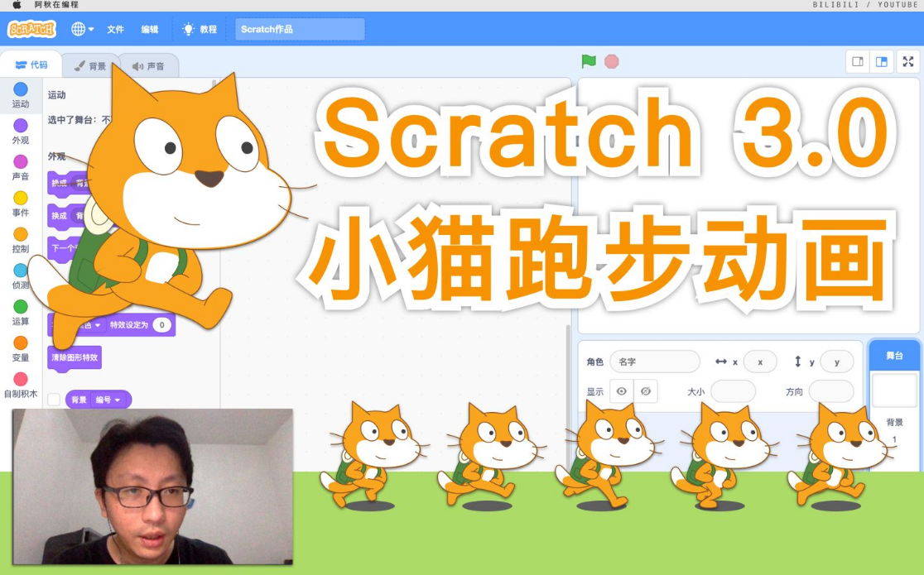Viewport: 924px width, 575px height.
Task: Select the 舞台 stage panel
Action: tap(894, 355)
